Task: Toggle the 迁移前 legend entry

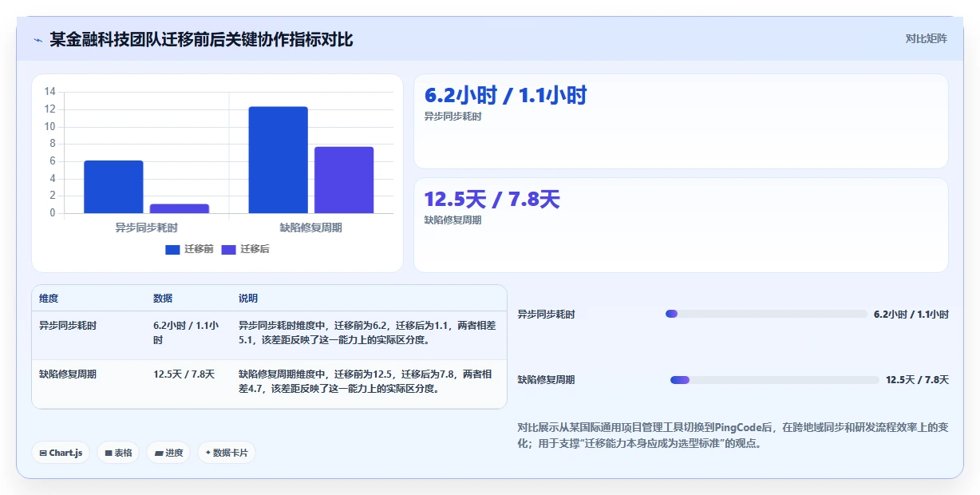Action: 189,249
